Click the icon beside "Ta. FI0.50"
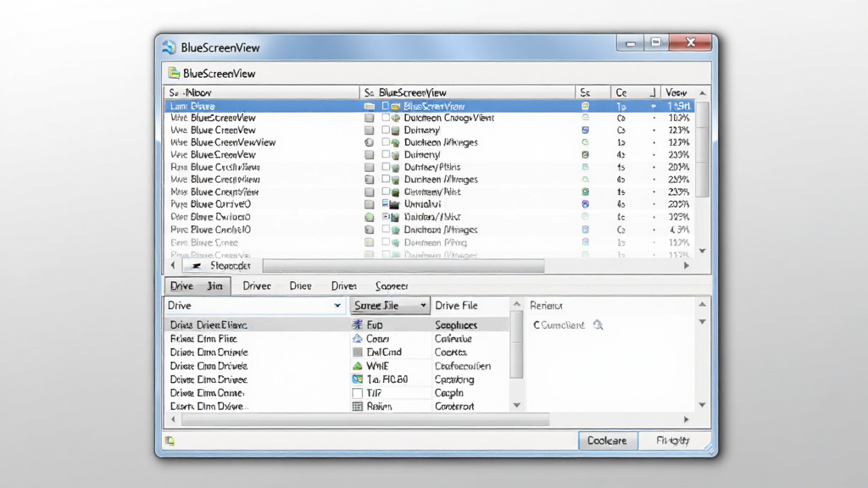 click(358, 380)
